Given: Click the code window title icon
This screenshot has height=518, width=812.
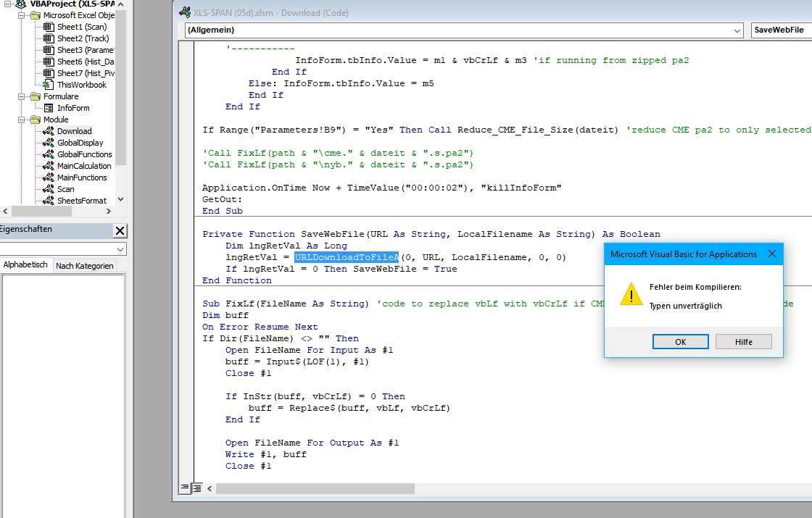Looking at the screenshot, I should click(185, 12).
